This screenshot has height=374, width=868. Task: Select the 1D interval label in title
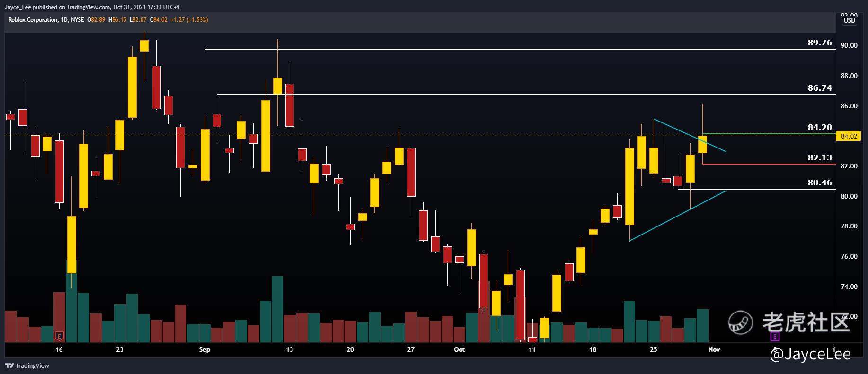[64, 20]
